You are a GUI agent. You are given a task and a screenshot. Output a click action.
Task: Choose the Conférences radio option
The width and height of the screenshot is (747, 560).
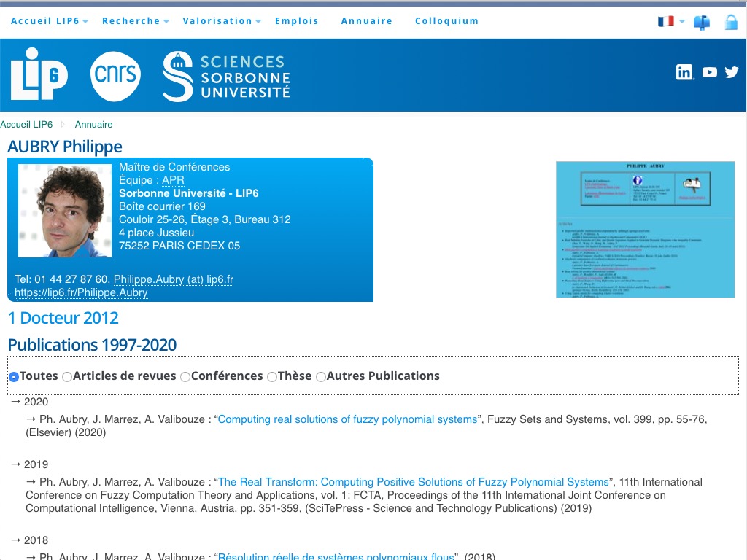(185, 377)
